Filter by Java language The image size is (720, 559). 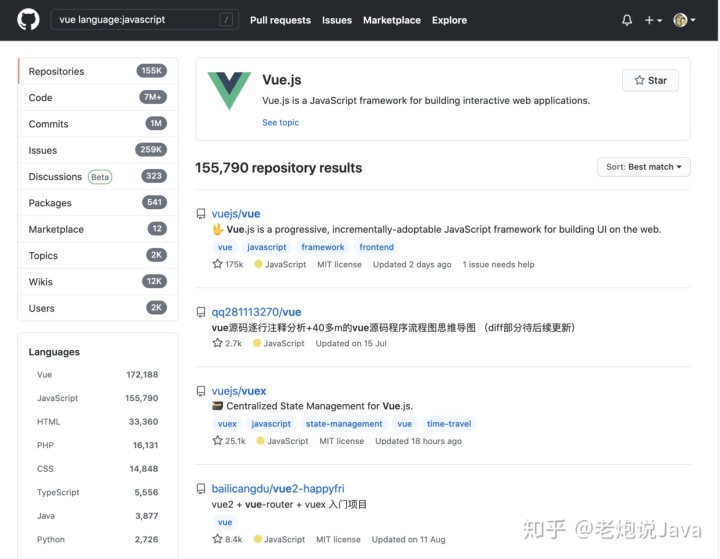tap(97, 516)
